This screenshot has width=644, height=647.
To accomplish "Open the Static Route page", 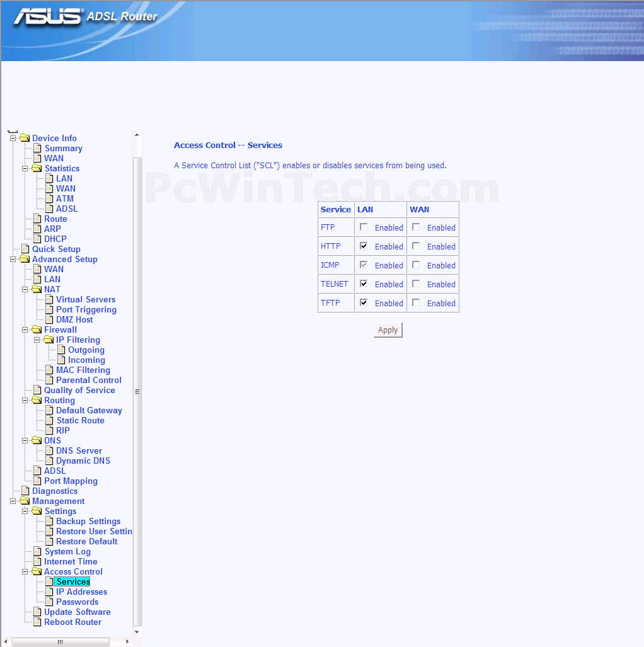I will point(80,420).
